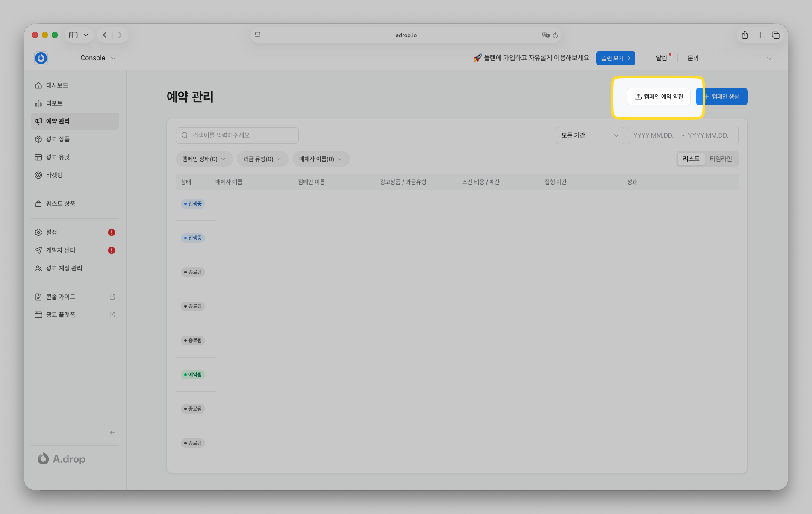Expand the 과금 유형(0) filter
The height and width of the screenshot is (514, 812).
click(262, 159)
